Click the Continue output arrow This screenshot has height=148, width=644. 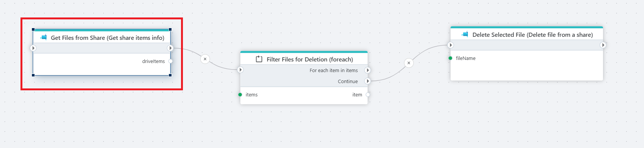(367, 81)
